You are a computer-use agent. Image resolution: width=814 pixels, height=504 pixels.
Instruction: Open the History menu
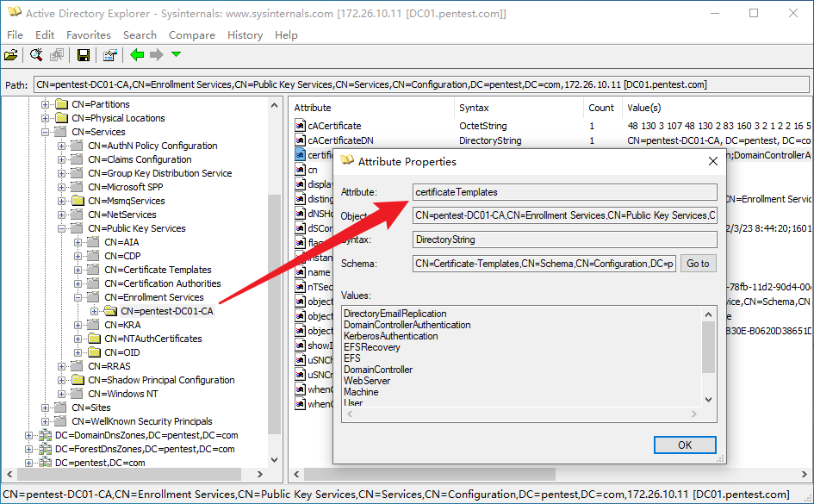click(x=245, y=34)
